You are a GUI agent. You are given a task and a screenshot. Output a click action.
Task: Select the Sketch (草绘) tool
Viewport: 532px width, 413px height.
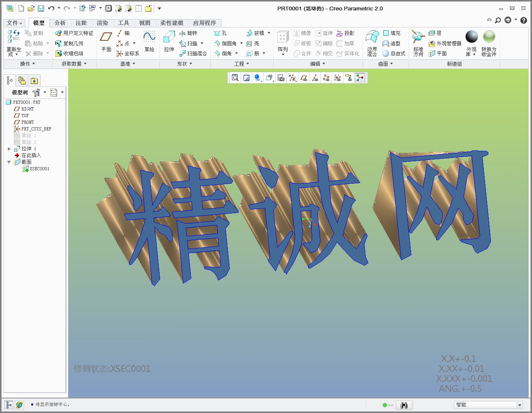(x=150, y=42)
